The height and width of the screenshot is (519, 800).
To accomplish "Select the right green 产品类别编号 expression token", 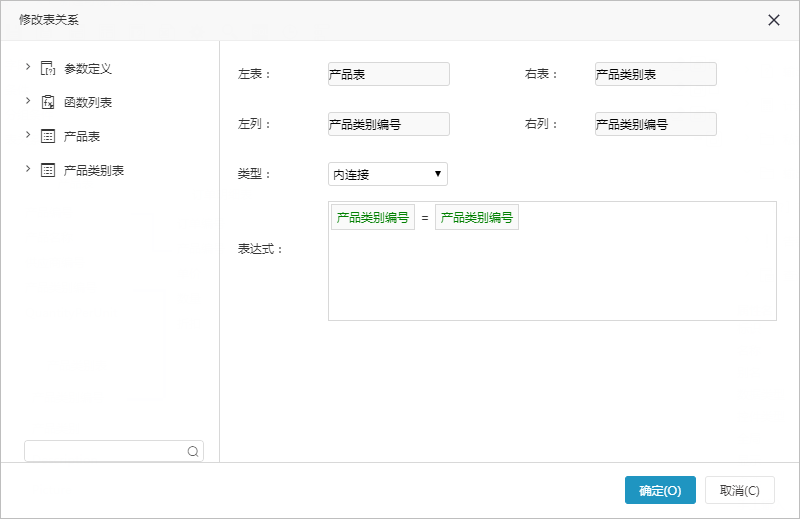I will coord(477,217).
